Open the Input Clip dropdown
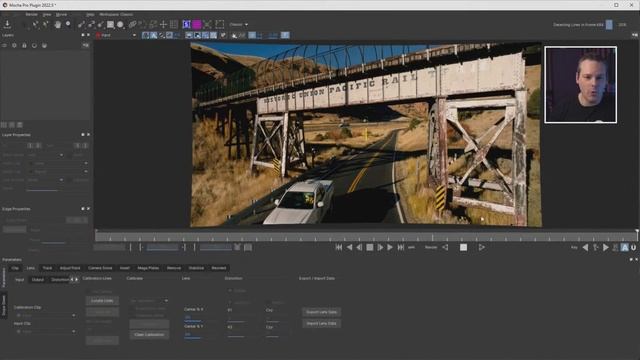The image size is (640, 360). tap(45, 331)
